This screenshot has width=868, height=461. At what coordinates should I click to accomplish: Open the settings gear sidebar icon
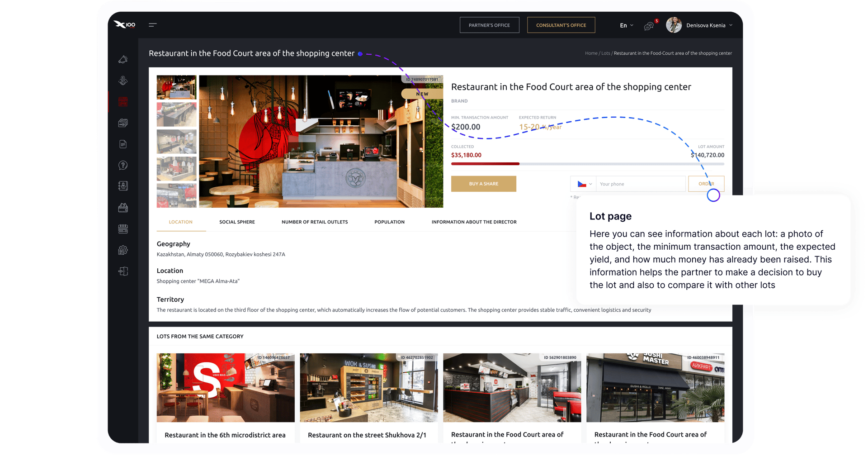click(x=123, y=250)
